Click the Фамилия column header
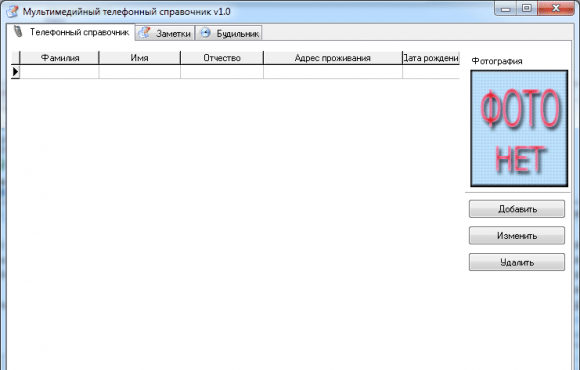 pos(60,58)
